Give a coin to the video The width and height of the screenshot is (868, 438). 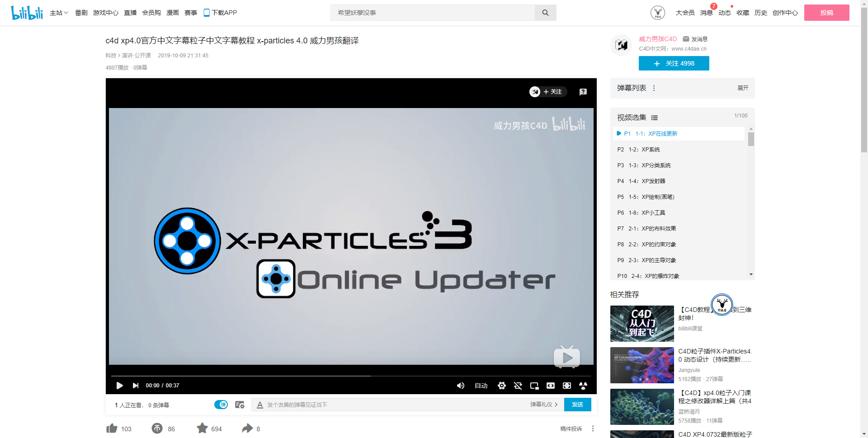(x=157, y=429)
